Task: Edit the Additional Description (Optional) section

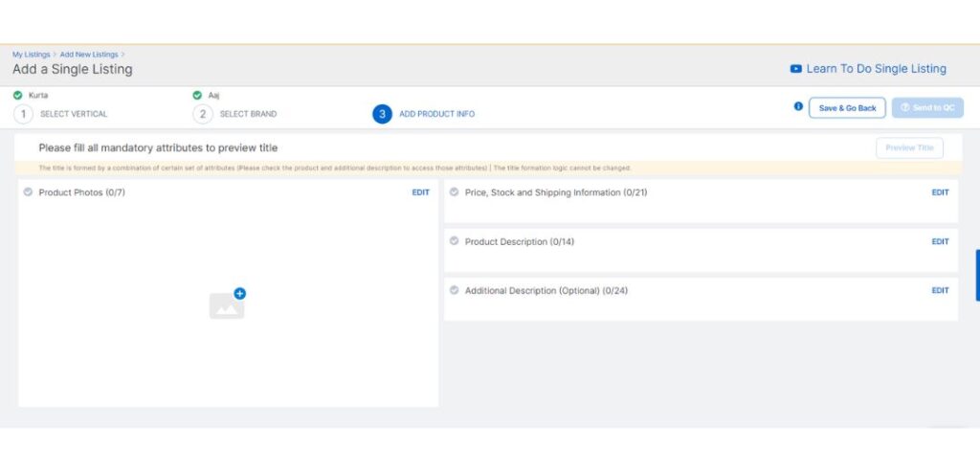Action: point(940,291)
